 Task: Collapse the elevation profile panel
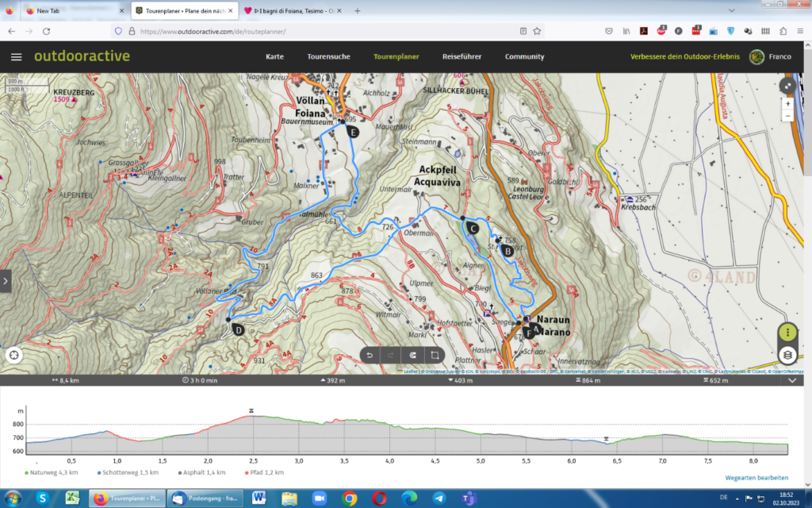(x=791, y=381)
